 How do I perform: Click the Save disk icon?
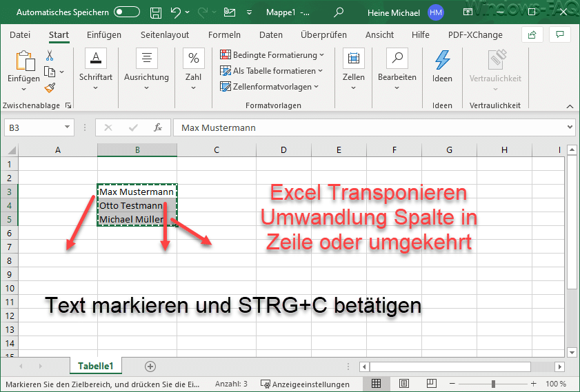click(156, 12)
